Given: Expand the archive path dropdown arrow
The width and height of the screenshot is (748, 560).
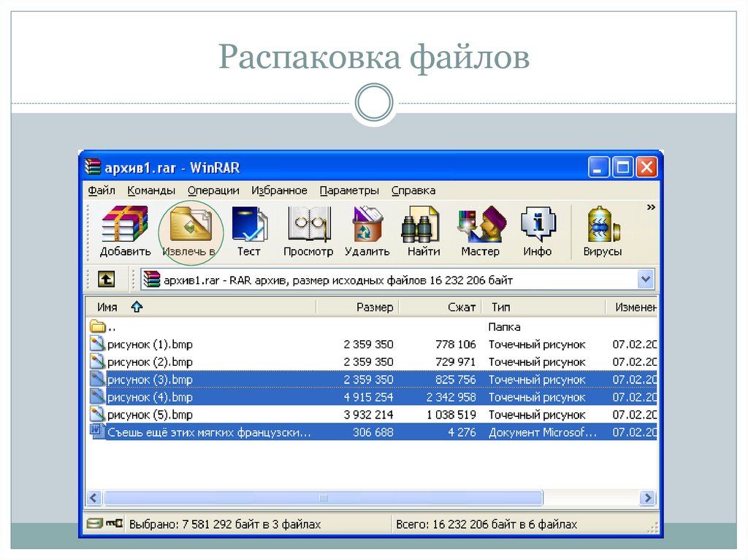Looking at the screenshot, I should (646, 279).
